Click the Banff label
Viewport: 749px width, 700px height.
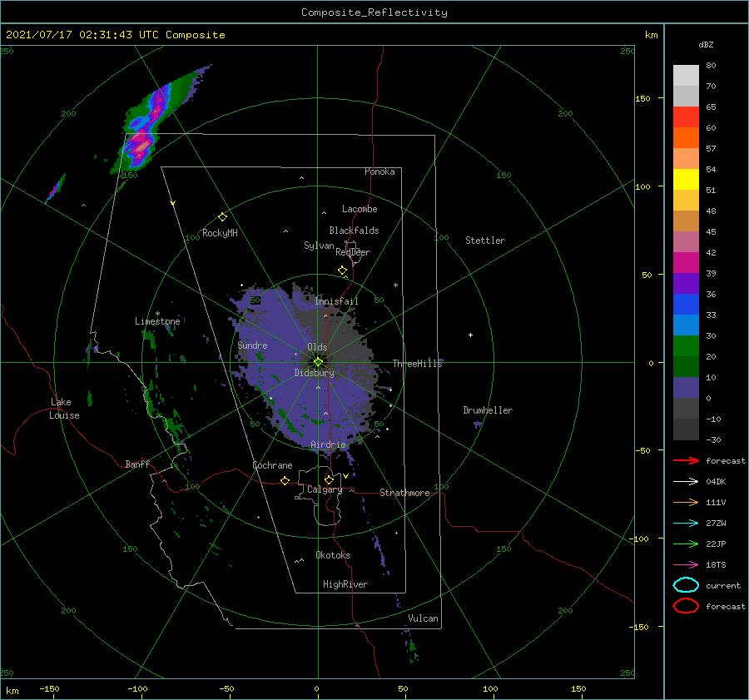point(137,464)
